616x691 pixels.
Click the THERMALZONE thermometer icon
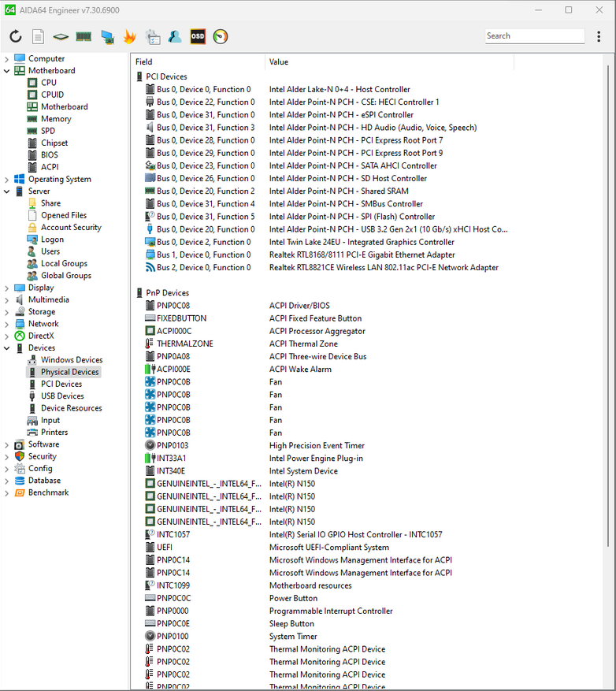[x=150, y=344]
